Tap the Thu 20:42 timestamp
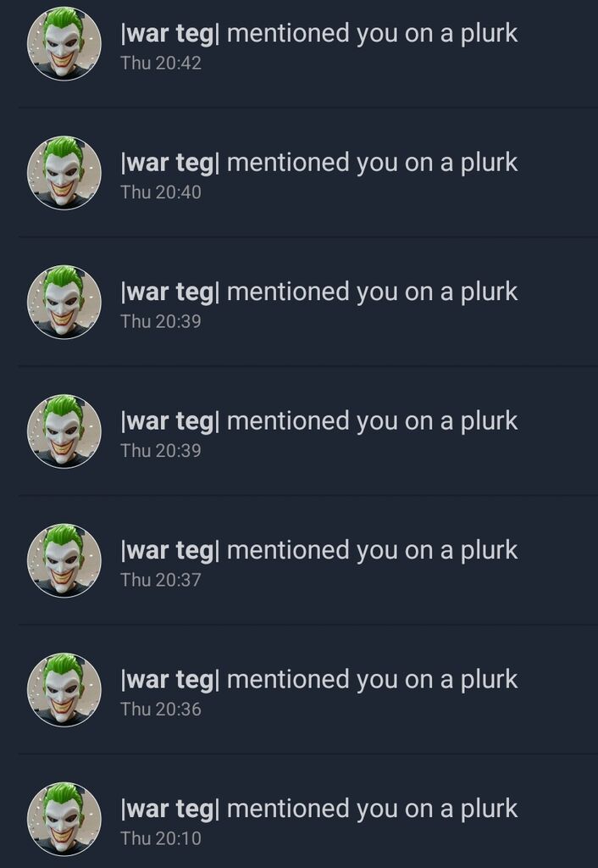 161,63
